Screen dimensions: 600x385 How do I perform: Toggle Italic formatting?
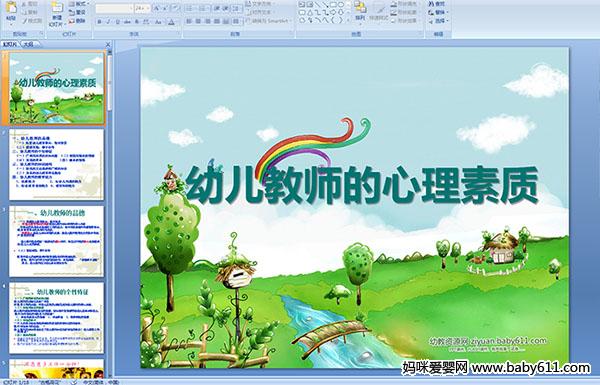coord(108,22)
